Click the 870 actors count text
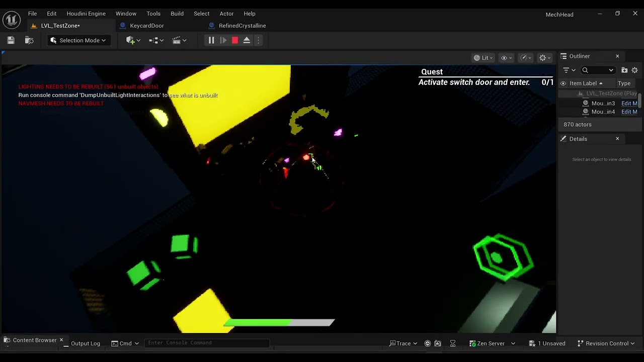Screen dimensions: 644x362 (x=578, y=125)
